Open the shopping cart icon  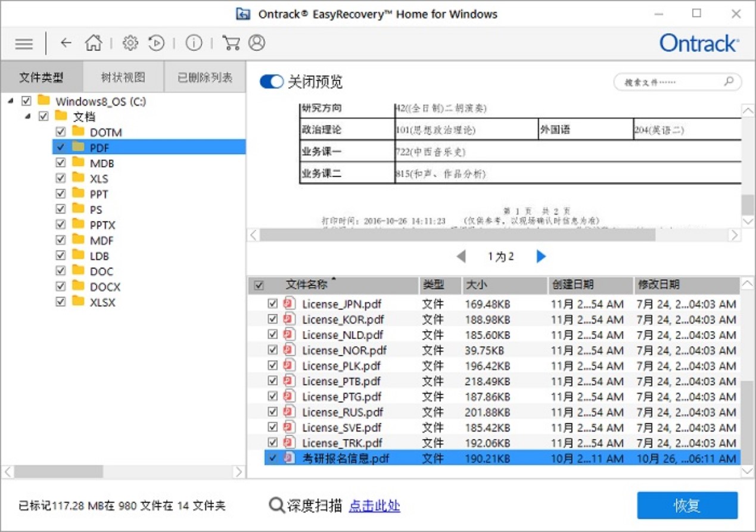pos(230,43)
